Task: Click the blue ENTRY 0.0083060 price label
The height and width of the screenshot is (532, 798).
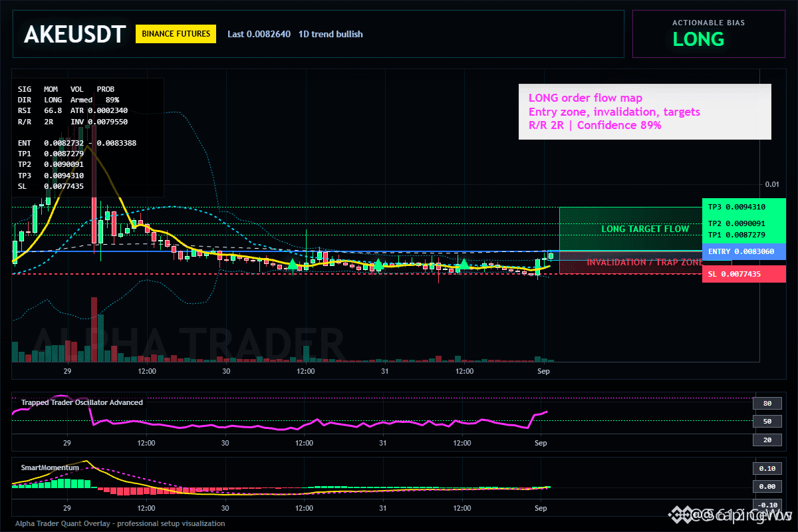Action: (743, 251)
